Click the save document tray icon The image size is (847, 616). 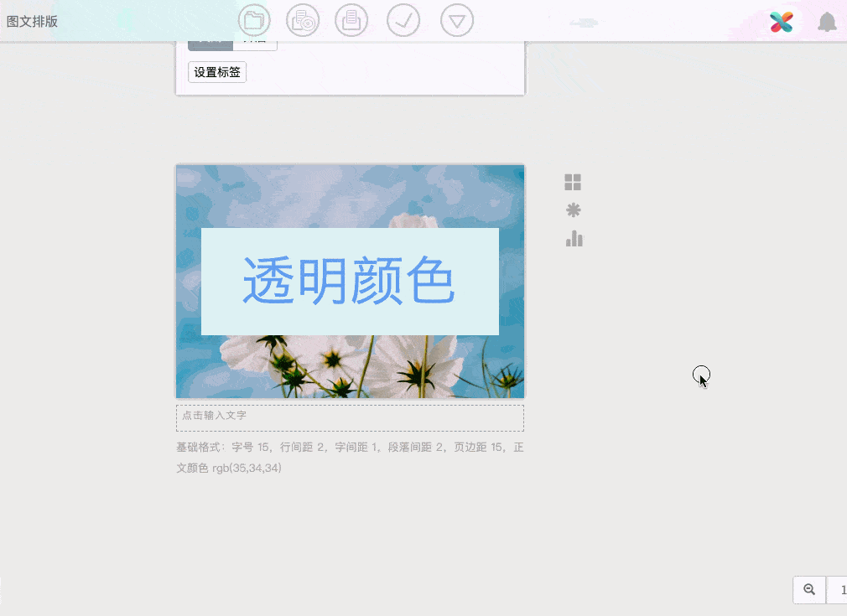coord(351,21)
